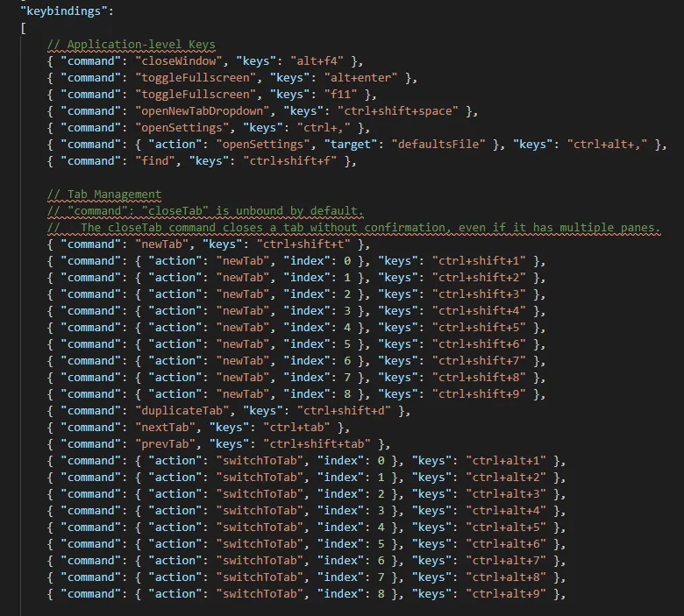Click the "ctrl+alt+," keys value
The image size is (684, 616).
(607, 145)
